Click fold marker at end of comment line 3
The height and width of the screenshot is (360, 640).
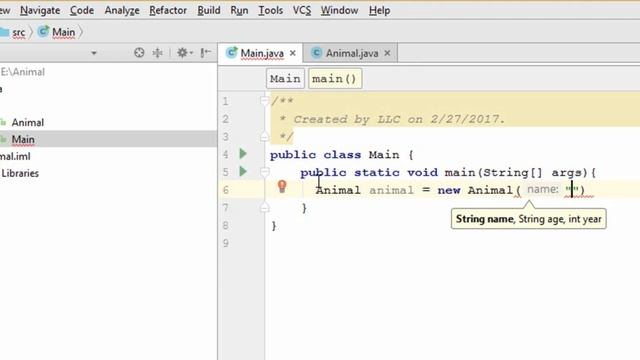(x=264, y=136)
